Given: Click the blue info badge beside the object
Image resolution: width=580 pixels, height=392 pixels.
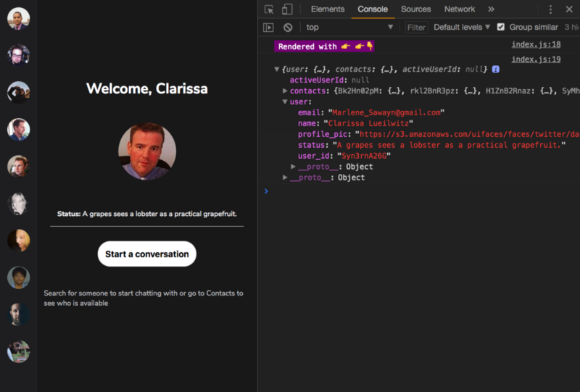Looking at the screenshot, I should pyautogui.click(x=496, y=69).
